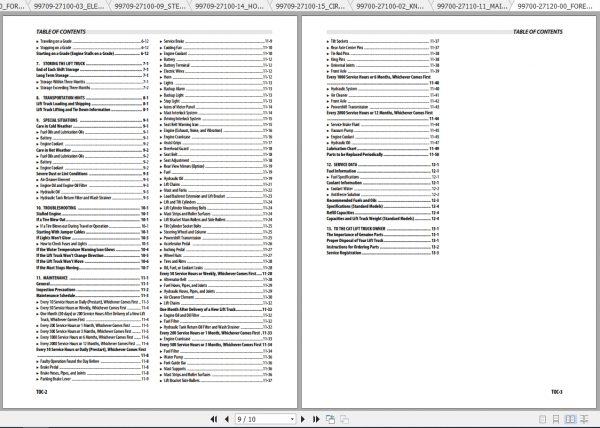
Task: Click the right page TABLE OF CONTENTS heading
Action: pos(538,32)
